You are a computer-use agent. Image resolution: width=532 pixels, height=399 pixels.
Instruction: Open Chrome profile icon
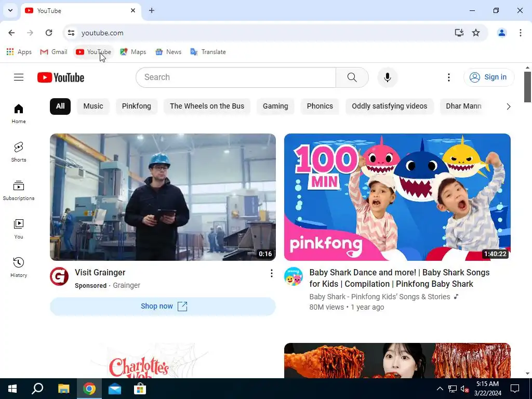pos(502,33)
